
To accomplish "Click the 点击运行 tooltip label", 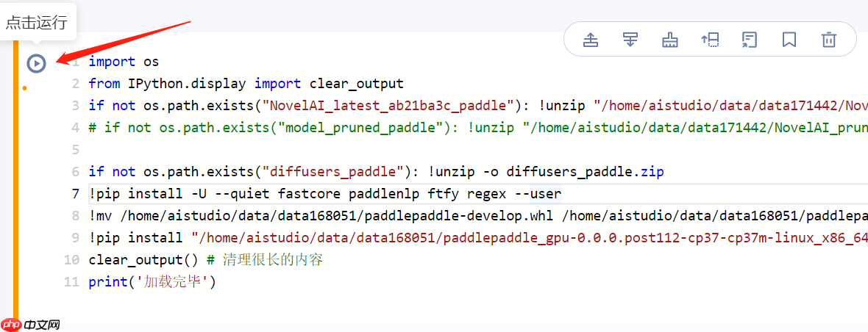I will tap(36, 22).
